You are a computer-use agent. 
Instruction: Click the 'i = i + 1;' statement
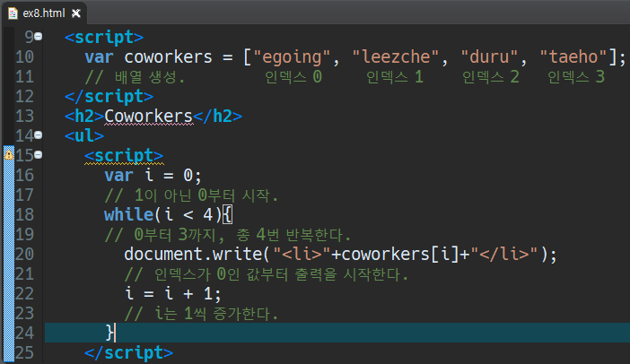tap(173, 294)
